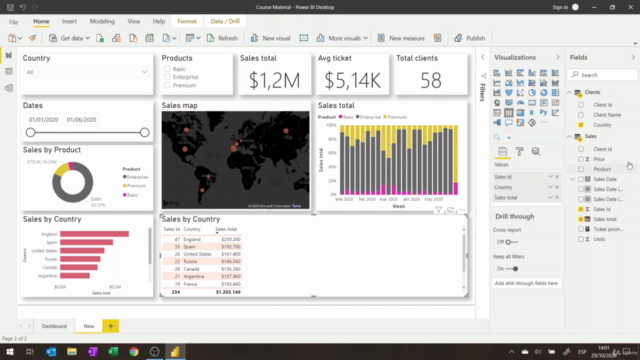Choose the Python visual icon

(x=544, y=112)
